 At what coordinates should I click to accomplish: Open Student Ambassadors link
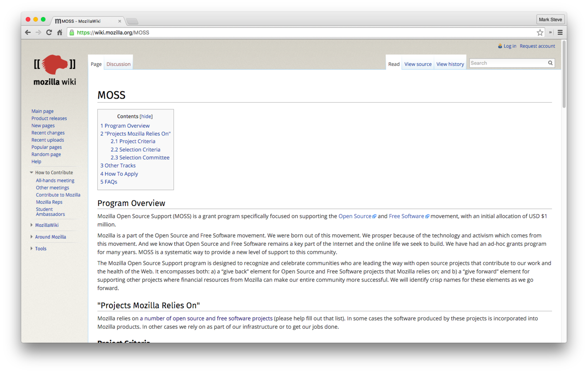point(50,212)
